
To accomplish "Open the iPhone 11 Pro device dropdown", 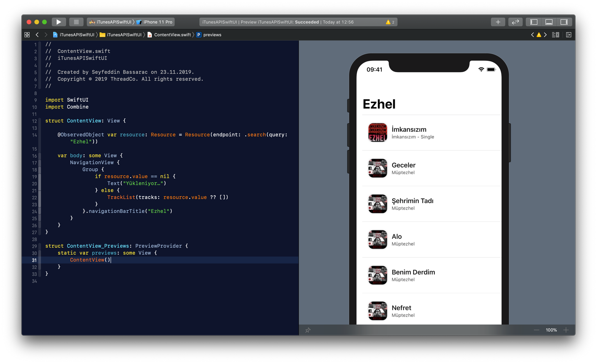I will 157,22.
